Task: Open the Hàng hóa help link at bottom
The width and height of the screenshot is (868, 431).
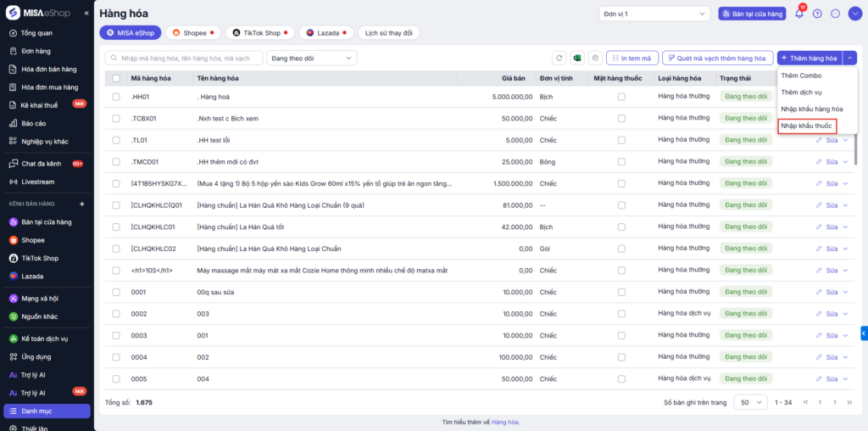Action: pos(505,422)
